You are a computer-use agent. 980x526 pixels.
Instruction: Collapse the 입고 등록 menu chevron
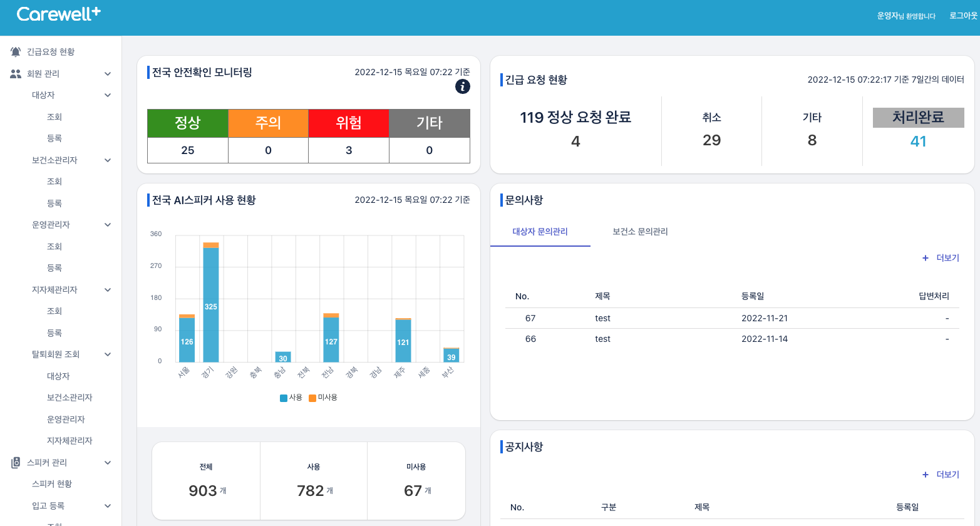point(108,506)
